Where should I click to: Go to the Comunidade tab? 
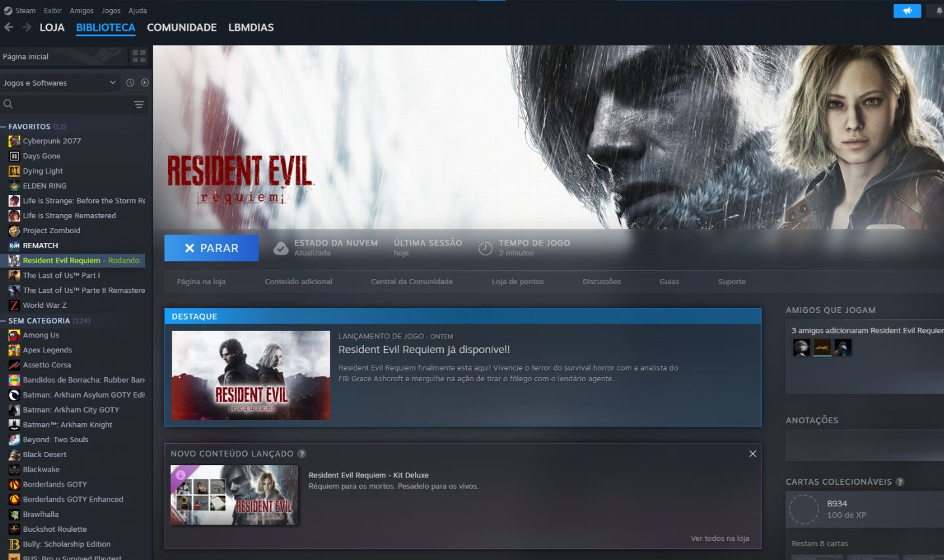(182, 28)
